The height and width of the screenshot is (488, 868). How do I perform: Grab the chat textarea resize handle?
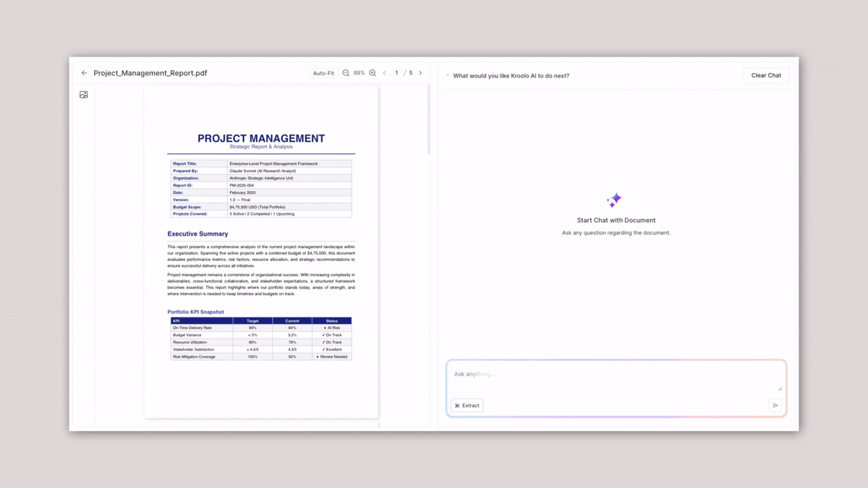point(779,388)
